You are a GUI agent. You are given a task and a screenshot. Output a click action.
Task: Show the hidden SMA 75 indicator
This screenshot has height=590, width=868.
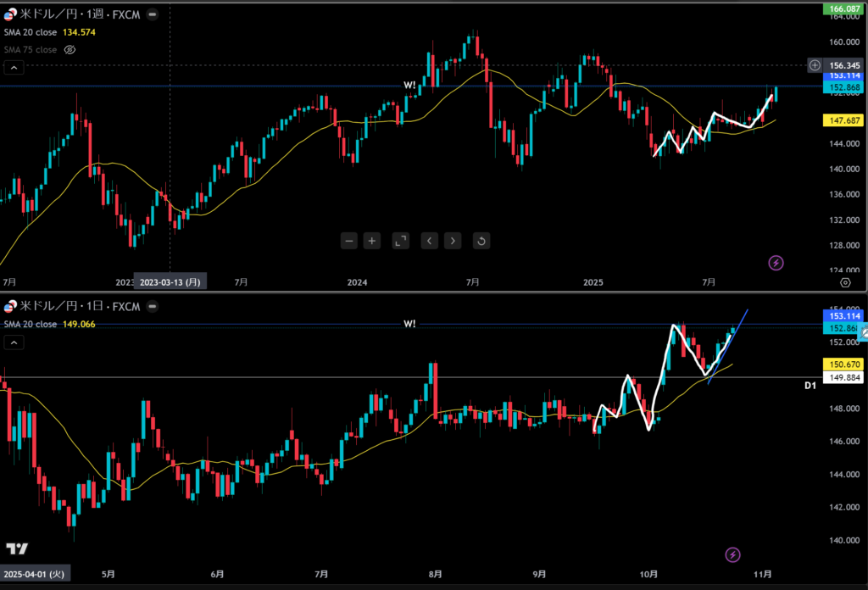pos(70,50)
